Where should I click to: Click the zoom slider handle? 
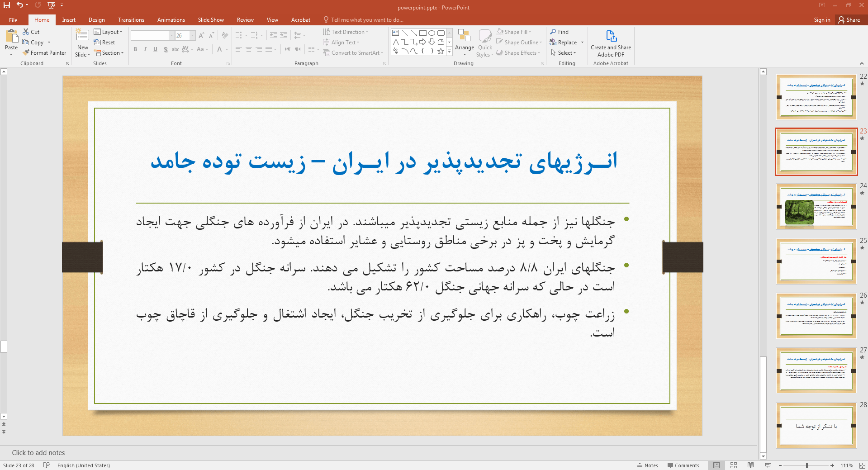tap(806, 465)
